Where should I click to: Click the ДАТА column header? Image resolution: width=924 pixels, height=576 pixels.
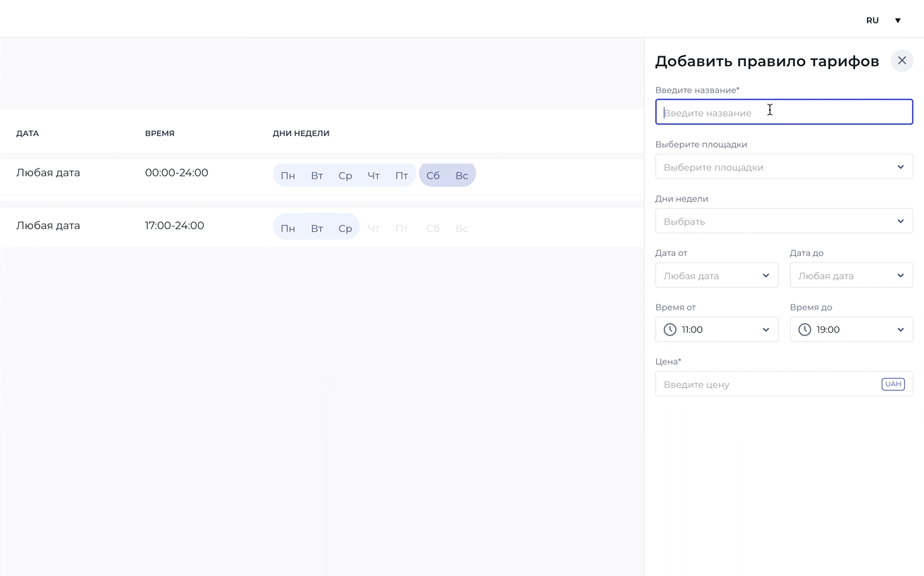[x=27, y=133]
